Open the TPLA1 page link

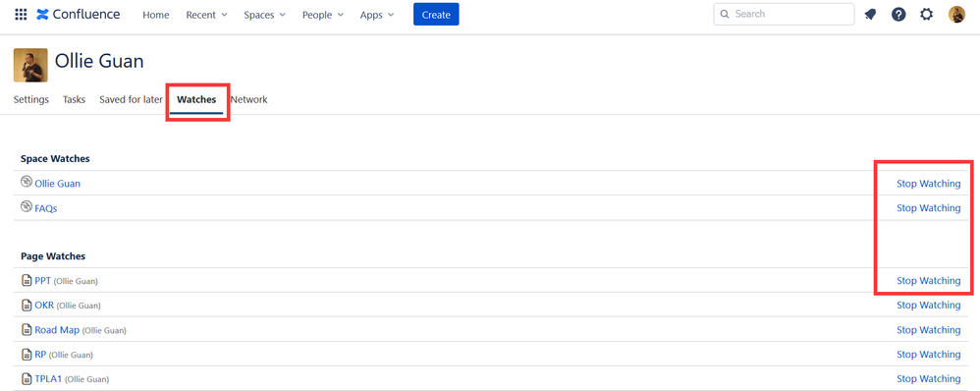(48, 378)
